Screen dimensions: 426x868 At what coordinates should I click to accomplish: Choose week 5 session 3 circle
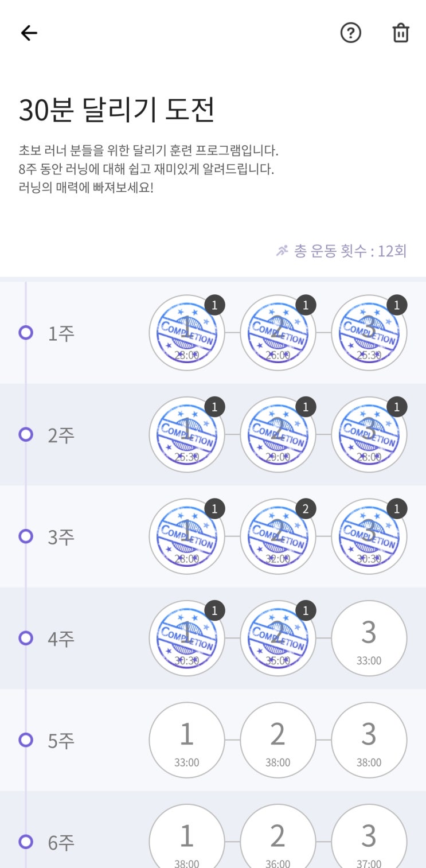tap(369, 740)
